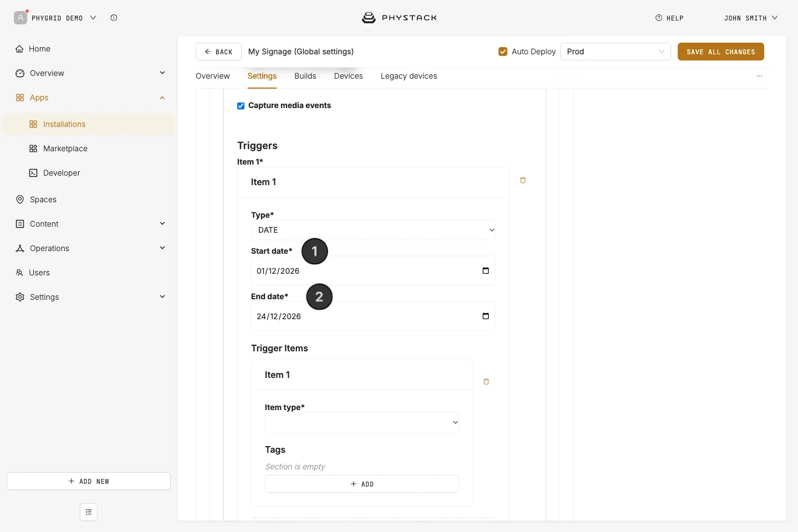
Task: Click the Developer terminal icon
Action: (33, 173)
